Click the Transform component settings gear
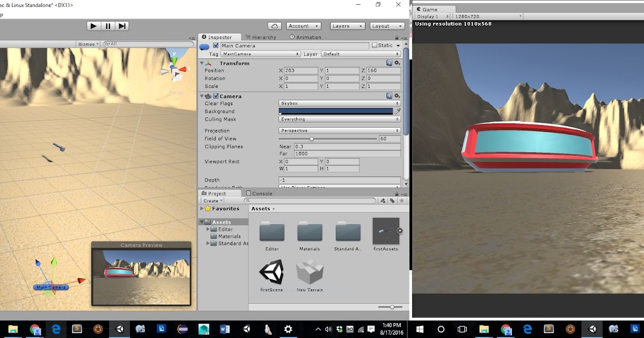The height and width of the screenshot is (338, 644). coord(397,63)
